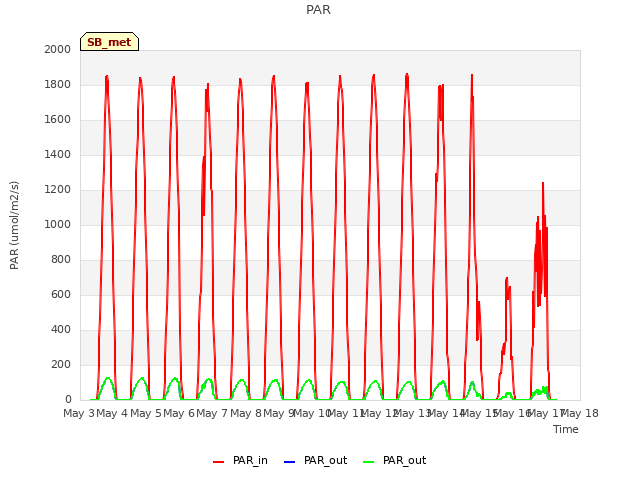Image resolution: width=640 pixels, height=480 pixels.
Task: Click the 400 y-axis tick label
Action: click(x=61, y=329)
